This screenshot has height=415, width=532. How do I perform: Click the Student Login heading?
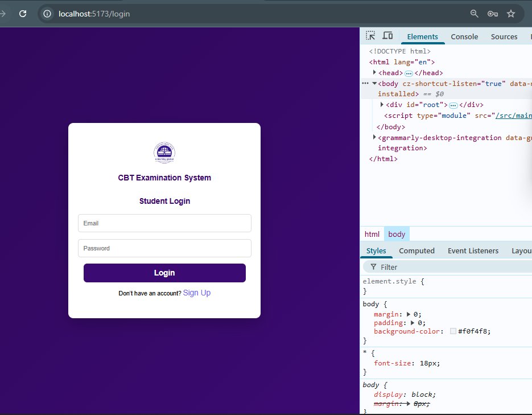point(164,201)
